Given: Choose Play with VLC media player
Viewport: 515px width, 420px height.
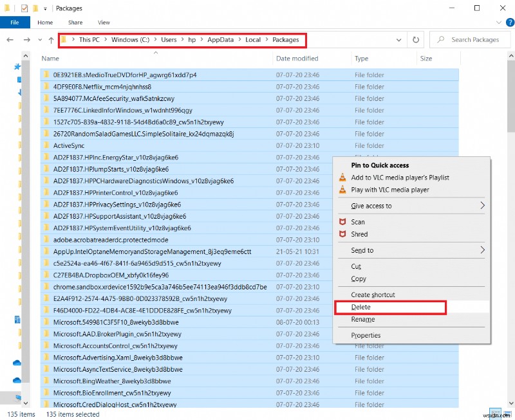Looking at the screenshot, I should point(390,190).
